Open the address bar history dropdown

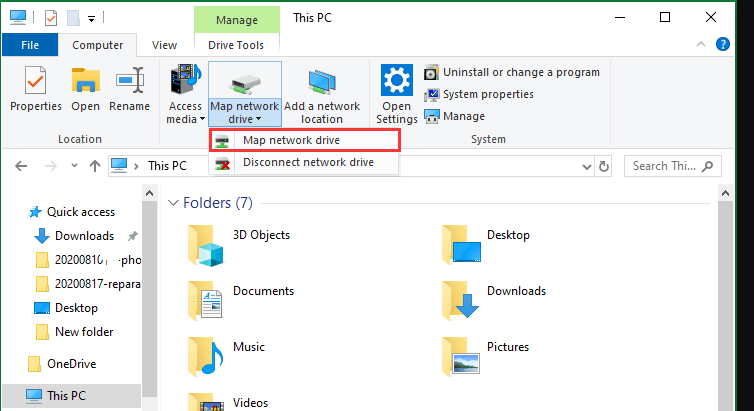tap(587, 167)
